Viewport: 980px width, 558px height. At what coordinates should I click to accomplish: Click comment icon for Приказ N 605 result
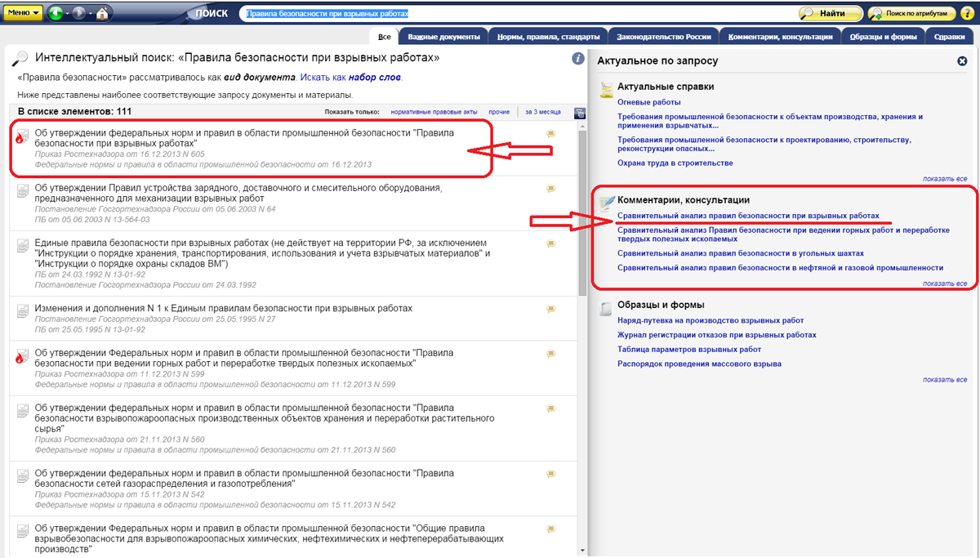(x=551, y=134)
